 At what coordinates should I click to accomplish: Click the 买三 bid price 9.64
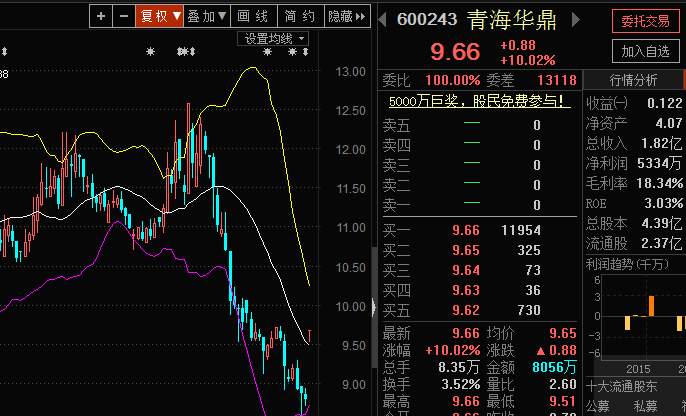466,271
